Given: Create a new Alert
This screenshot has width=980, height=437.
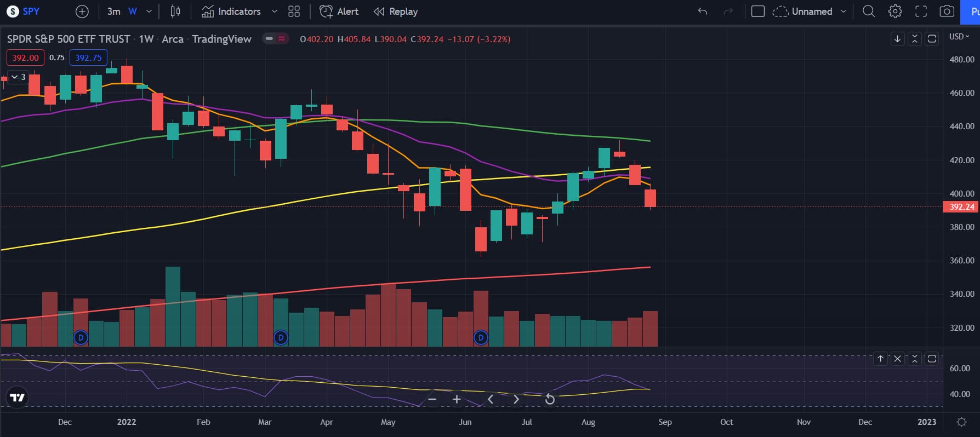Looking at the screenshot, I should tap(339, 12).
